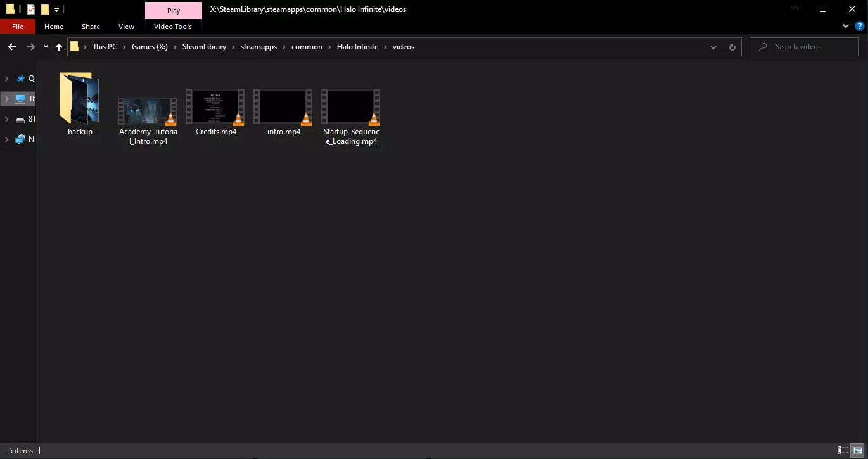Navigate to Halo Infinite in the breadcrumb

[x=357, y=47]
